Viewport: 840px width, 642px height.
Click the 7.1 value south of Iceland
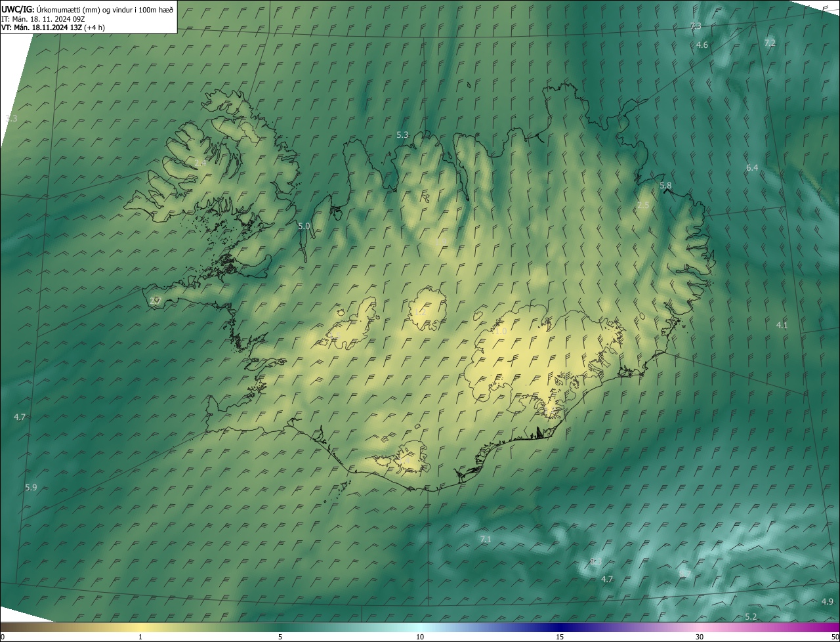coord(486,539)
